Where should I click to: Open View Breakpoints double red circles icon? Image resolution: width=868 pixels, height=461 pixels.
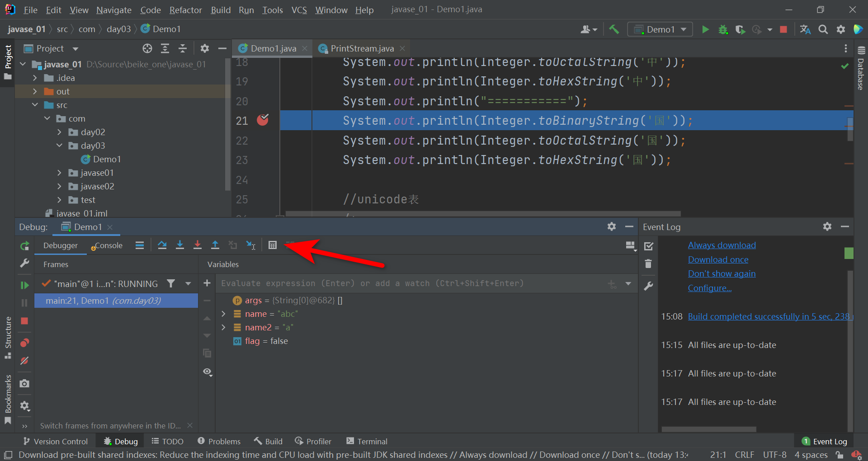pyautogui.click(x=24, y=343)
